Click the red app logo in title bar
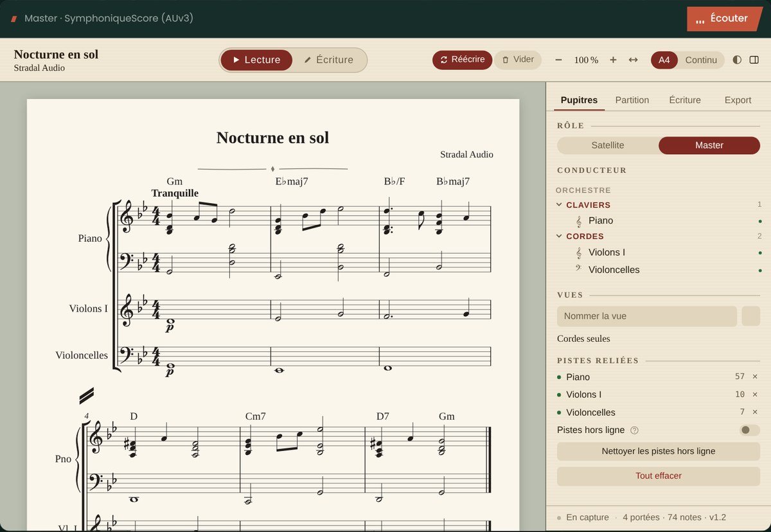 (13, 19)
